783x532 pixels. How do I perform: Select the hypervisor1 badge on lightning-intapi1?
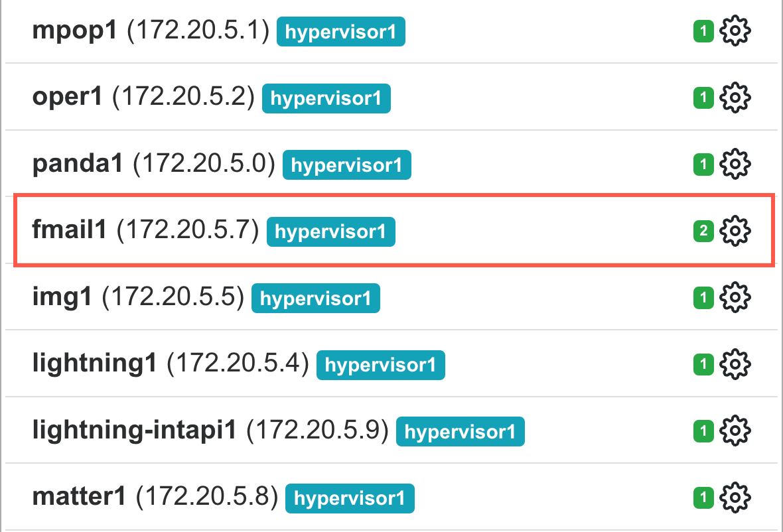tap(460, 431)
